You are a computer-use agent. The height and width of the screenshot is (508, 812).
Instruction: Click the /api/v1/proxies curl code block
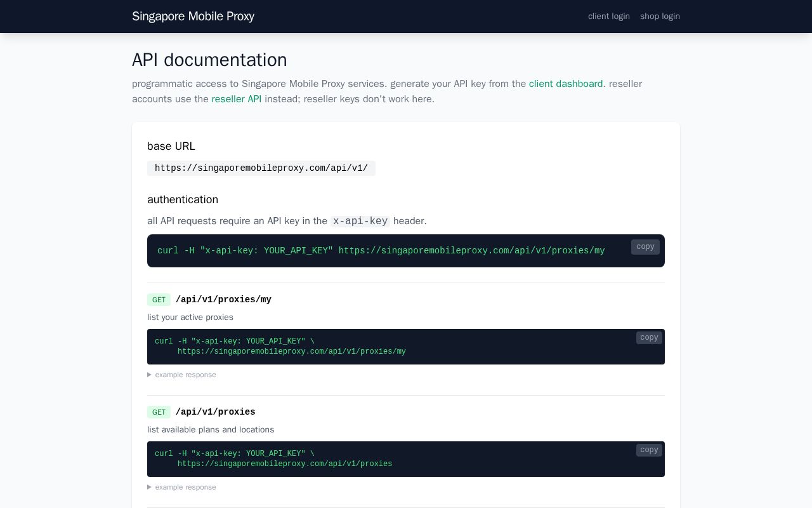406,459
